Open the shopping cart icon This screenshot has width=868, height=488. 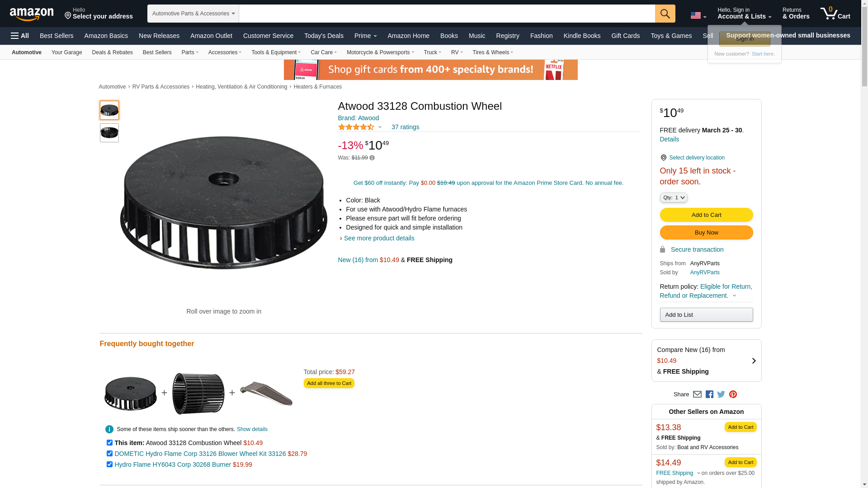point(835,13)
